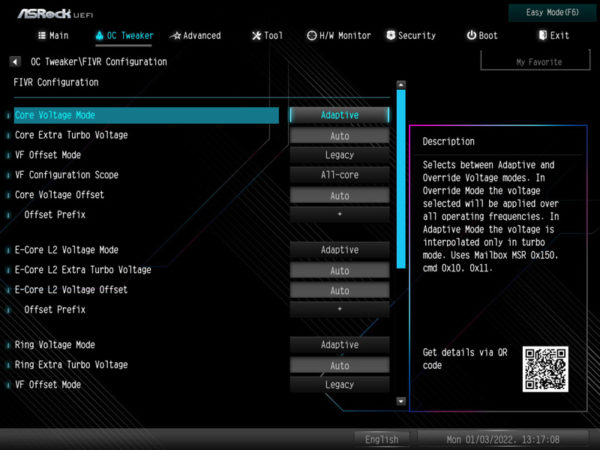Click info icon beside VF Configuration Scope
600x450 pixels.
pos(8,175)
